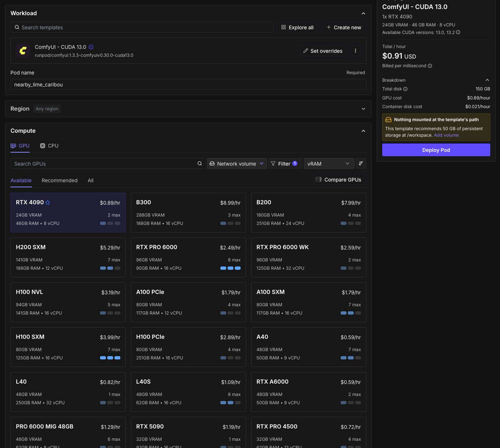
Task: Select the Recommended GPU list tab
Action: [60, 180]
